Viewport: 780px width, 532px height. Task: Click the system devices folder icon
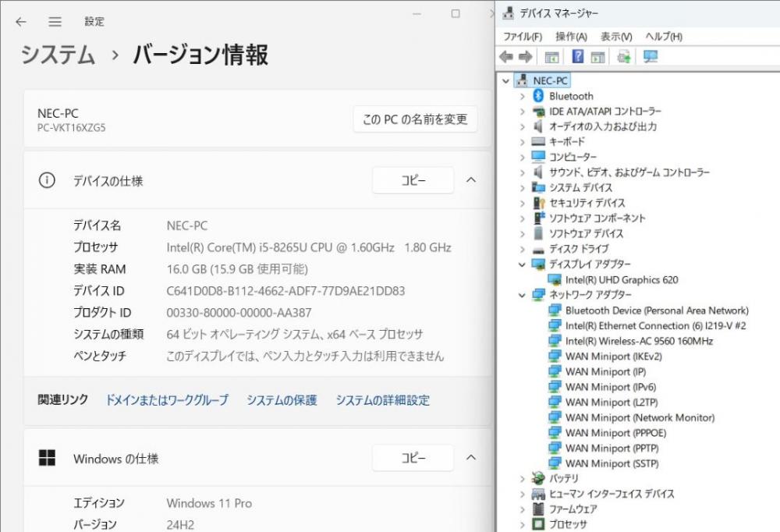pos(538,188)
